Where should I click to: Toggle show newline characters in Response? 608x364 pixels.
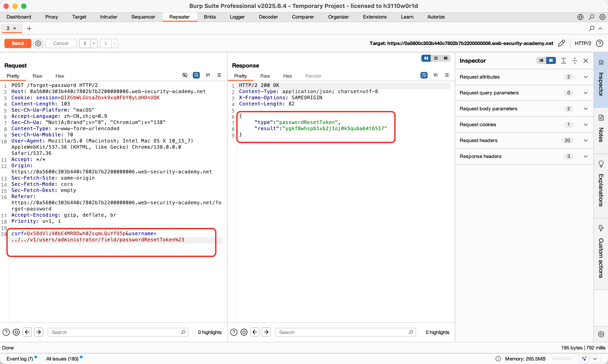click(x=435, y=75)
